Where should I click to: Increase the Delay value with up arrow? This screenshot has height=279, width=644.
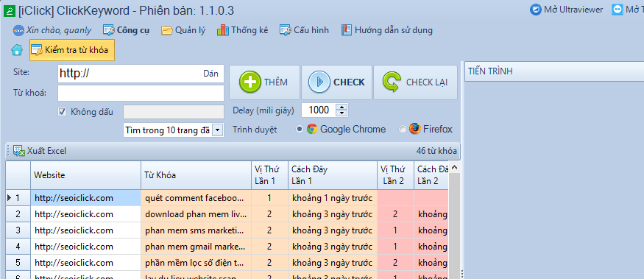(342, 107)
